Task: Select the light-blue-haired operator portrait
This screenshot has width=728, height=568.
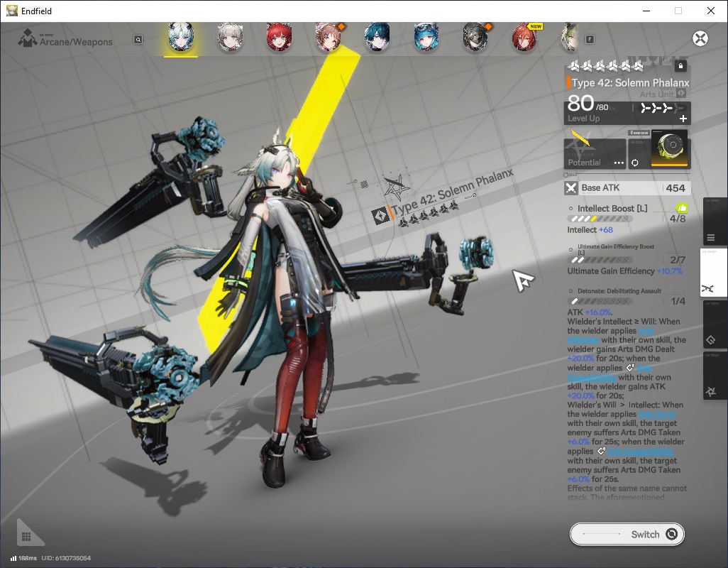Action: point(426,37)
